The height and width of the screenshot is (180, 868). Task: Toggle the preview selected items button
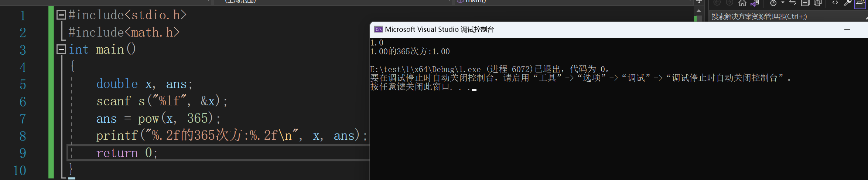coord(860,3)
